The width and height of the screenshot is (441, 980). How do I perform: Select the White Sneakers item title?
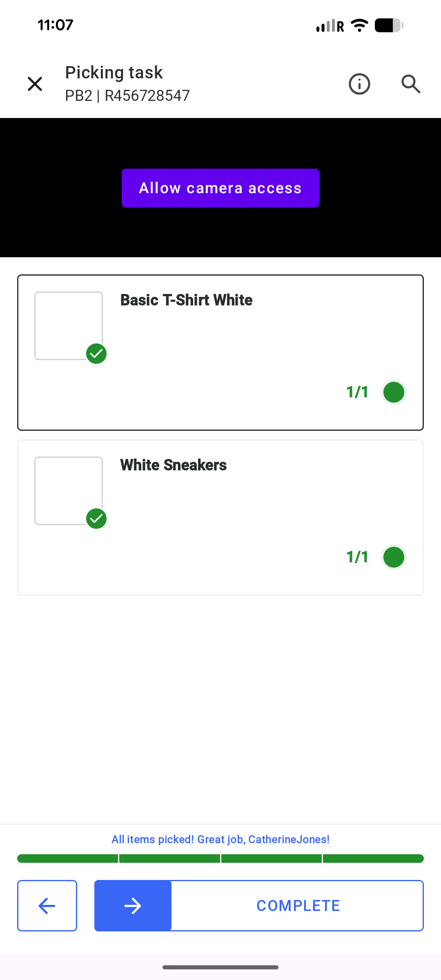173,465
